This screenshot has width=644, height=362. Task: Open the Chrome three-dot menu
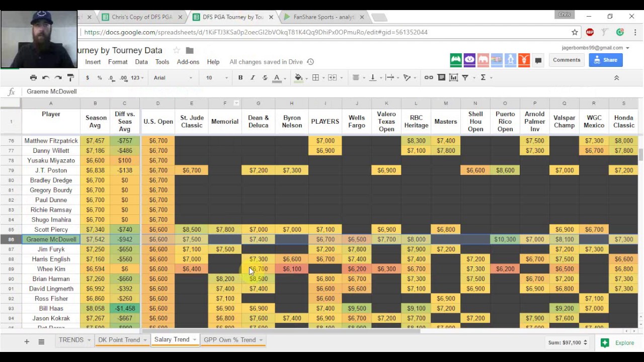pyautogui.click(x=635, y=32)
